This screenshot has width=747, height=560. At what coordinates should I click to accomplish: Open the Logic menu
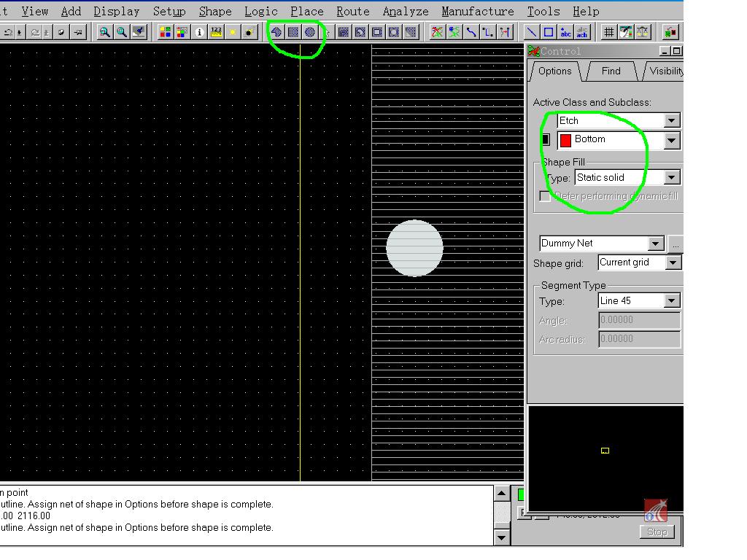coord(260,11)
